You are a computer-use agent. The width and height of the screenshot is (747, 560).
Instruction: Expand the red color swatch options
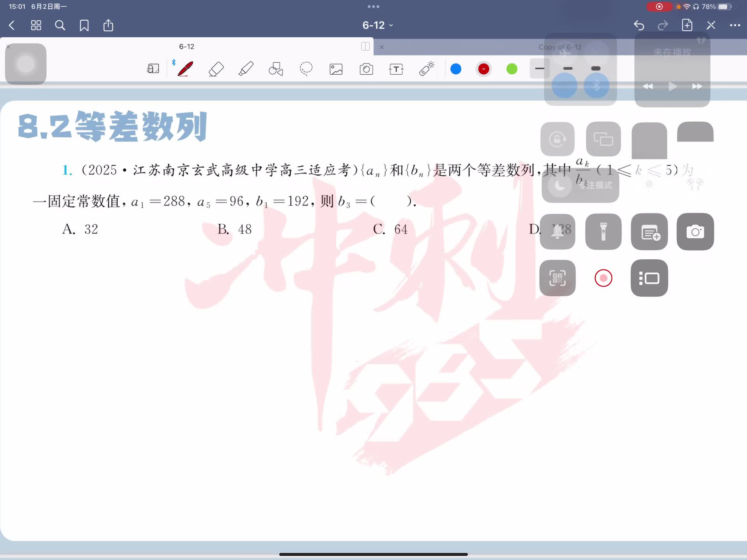tap(484, 69)
